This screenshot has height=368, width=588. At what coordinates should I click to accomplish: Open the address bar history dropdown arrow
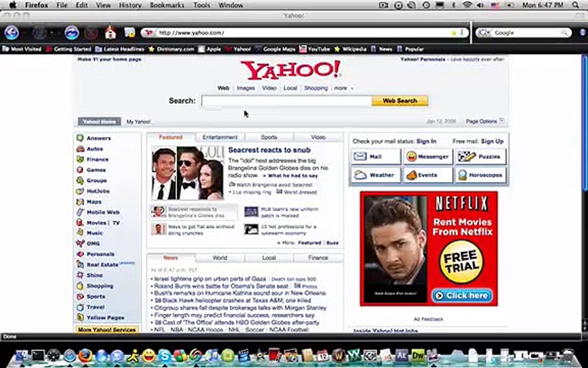pos(462,33)
